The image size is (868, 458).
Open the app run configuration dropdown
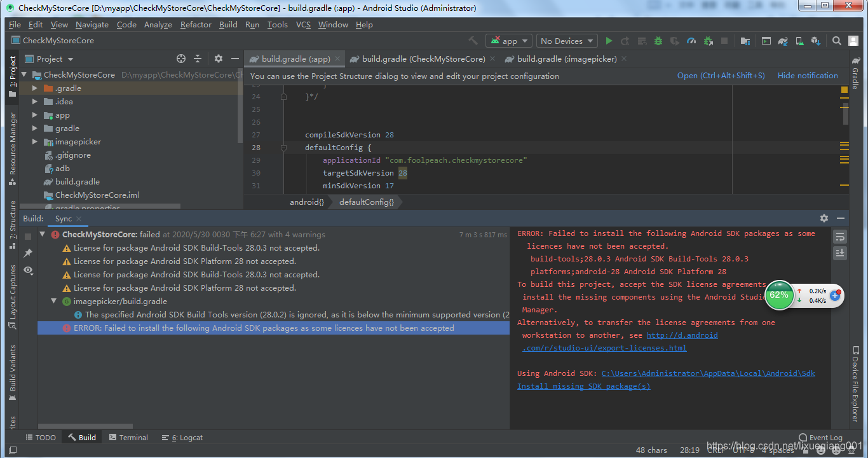point(508,40)
